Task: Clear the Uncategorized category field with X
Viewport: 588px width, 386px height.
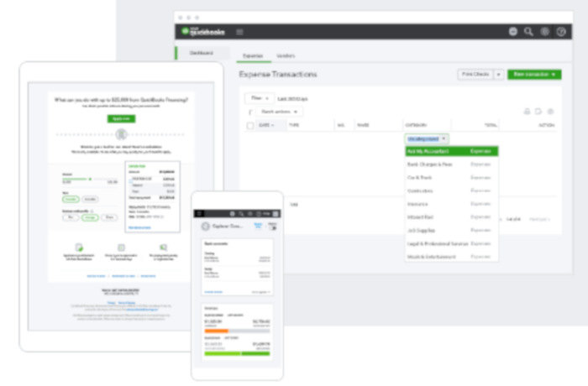Action: [444, 138]
